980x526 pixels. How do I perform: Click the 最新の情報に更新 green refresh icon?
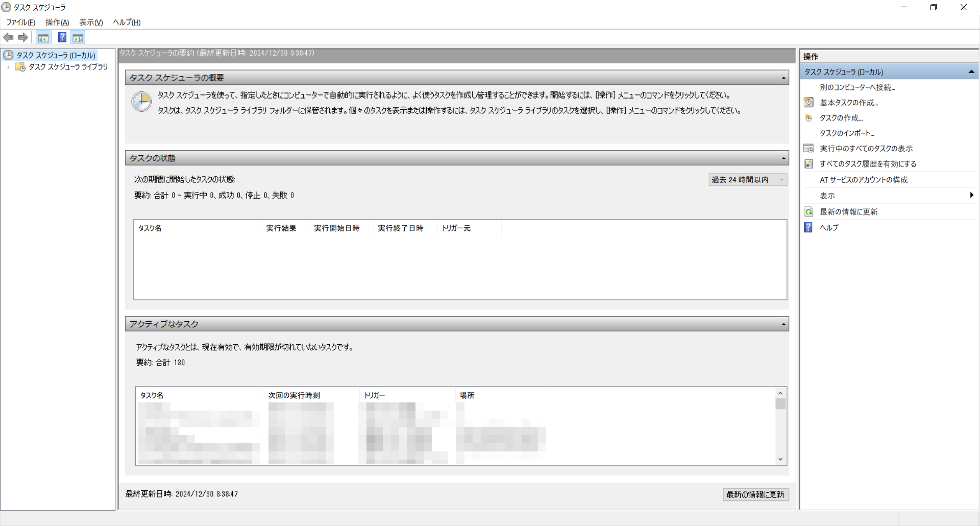808,212
